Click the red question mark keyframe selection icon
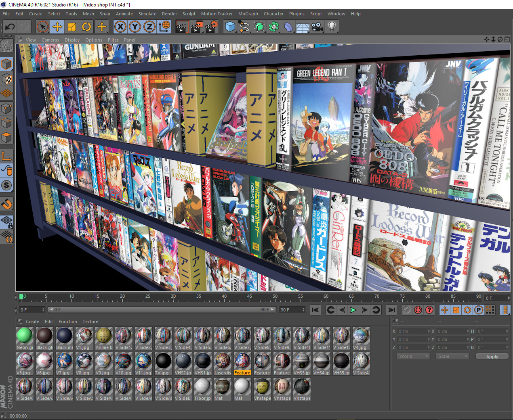 [429, 310]
